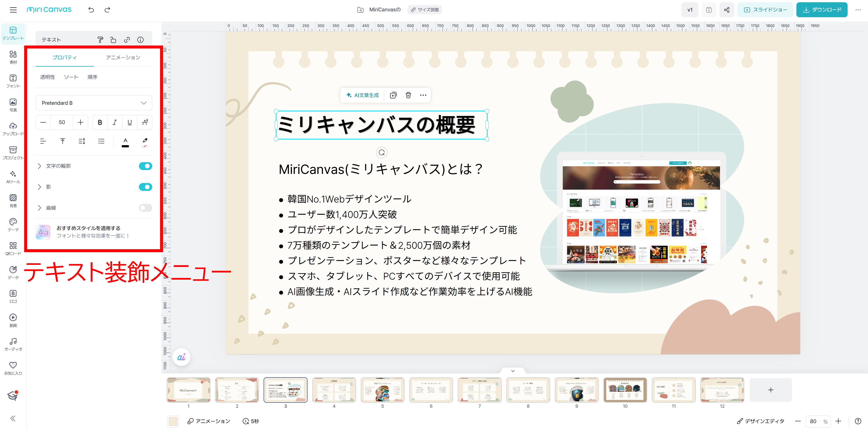Open the hamburger main menu
Image resolution: width=868 pixels, height=429 pixels.
(13, 10)
